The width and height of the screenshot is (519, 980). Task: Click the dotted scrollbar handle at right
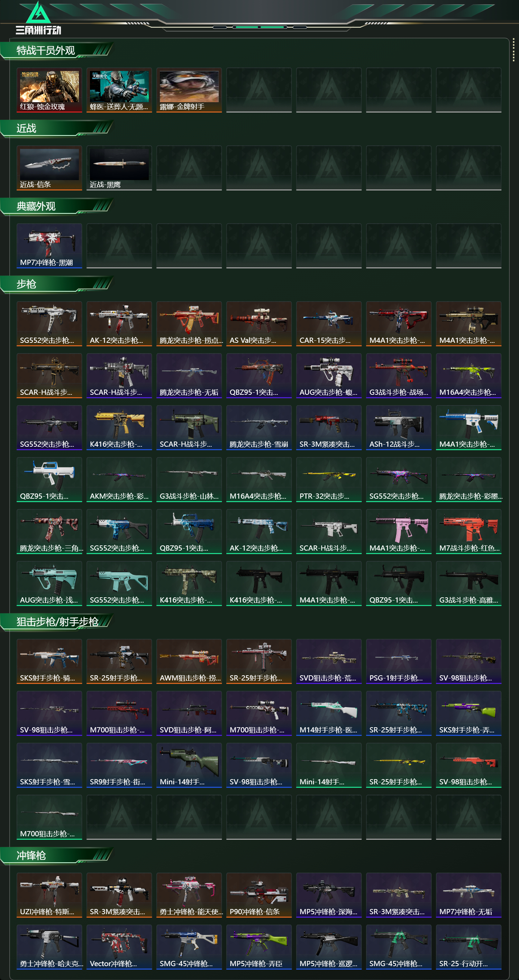pos(514,50)
